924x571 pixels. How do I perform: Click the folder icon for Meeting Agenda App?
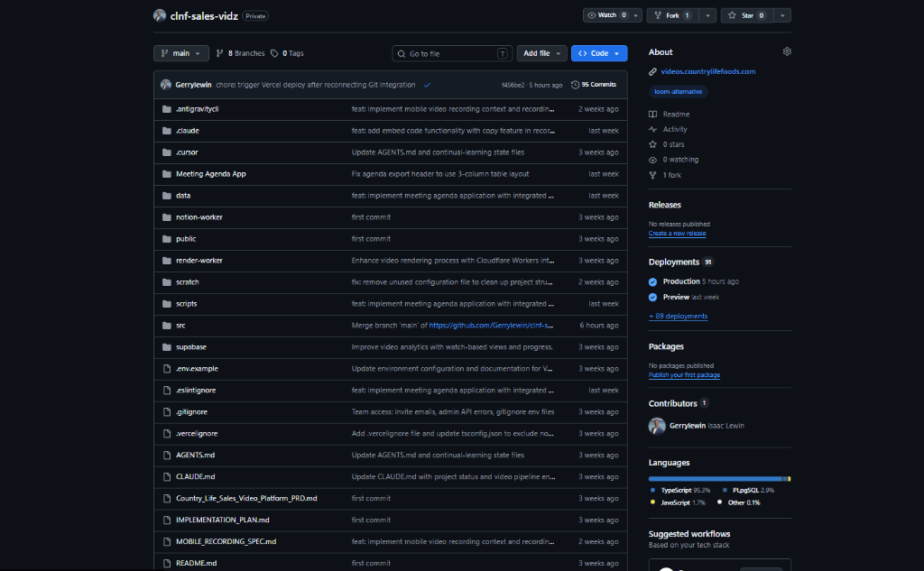(x=167, y=174)
